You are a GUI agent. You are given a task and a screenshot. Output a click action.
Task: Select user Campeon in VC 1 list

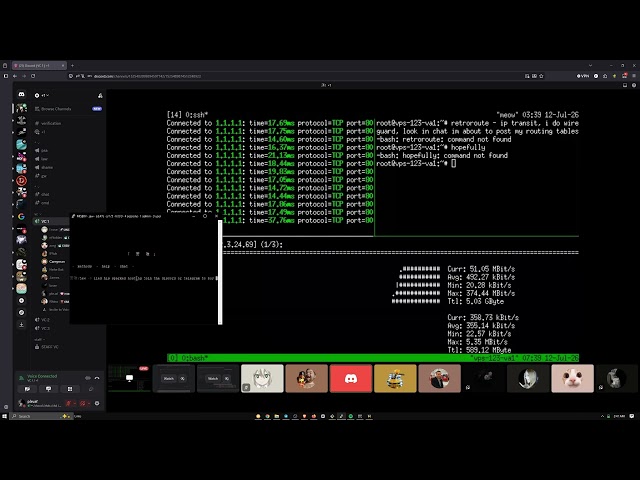pyautogui.click(x=54, y=262)
